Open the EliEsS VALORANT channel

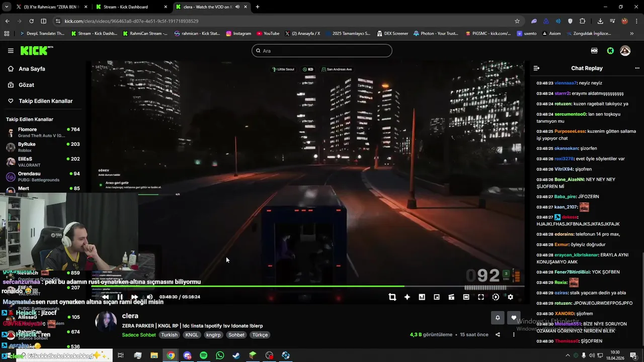(43, 162)
